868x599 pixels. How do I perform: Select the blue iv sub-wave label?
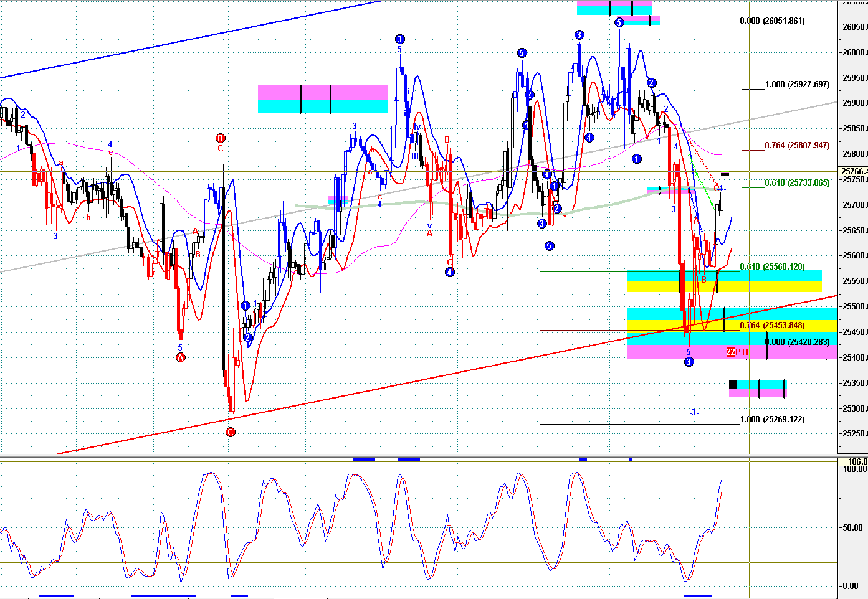[x=417, y=127]
